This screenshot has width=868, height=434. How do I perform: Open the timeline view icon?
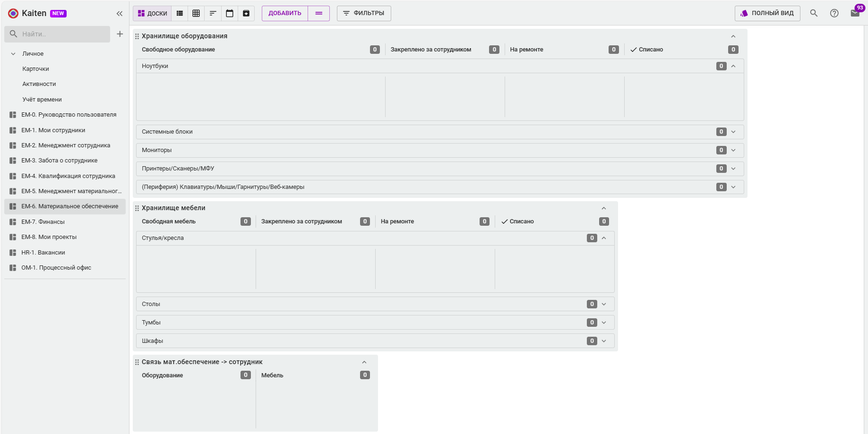coord(213,13)
